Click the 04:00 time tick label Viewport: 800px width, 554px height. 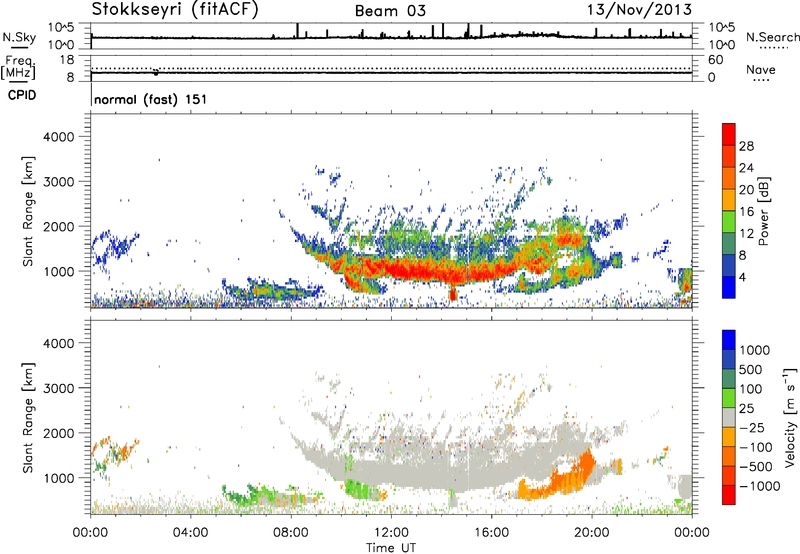pyautogui.click(x=190, y=533)
